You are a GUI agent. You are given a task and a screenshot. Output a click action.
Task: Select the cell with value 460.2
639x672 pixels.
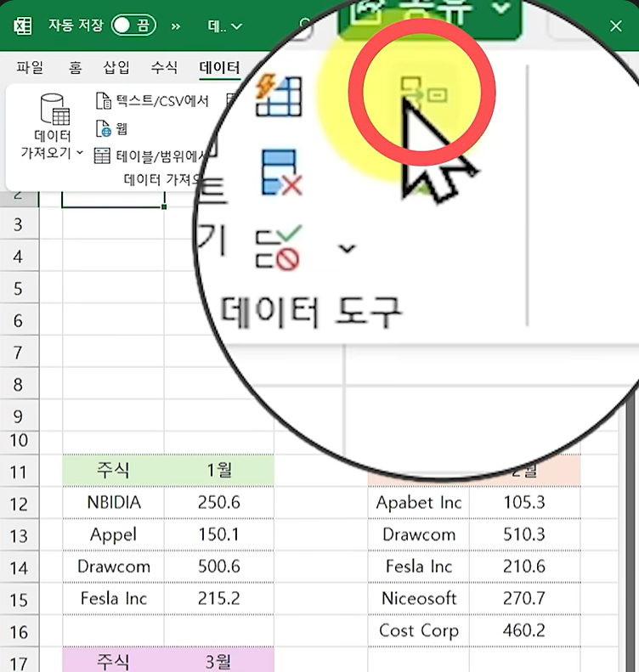524,631
